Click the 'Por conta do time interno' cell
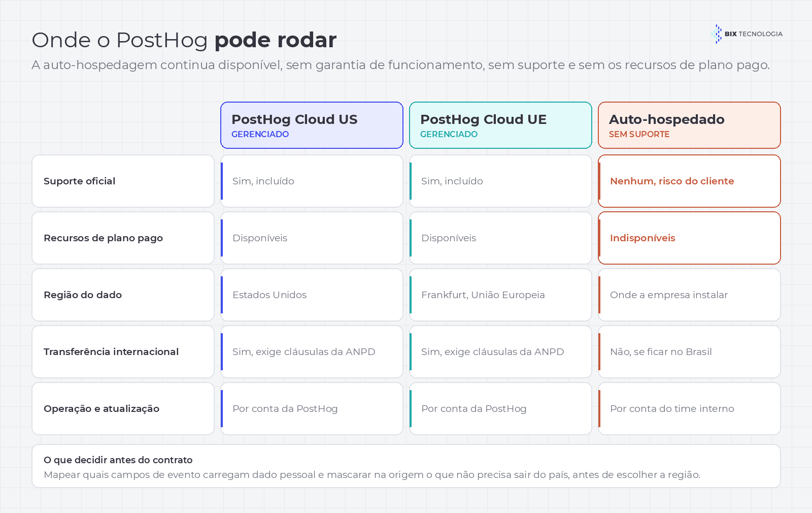The image size is (812, 513). (x=689, y=408)
